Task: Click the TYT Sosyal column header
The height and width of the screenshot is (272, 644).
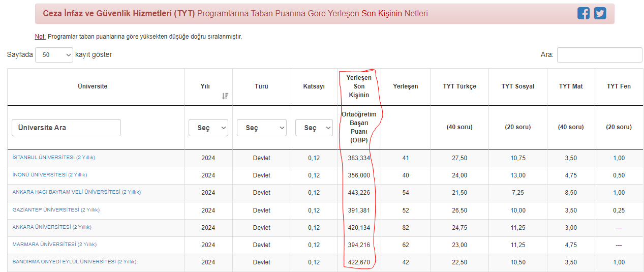Action: point(517,86)
